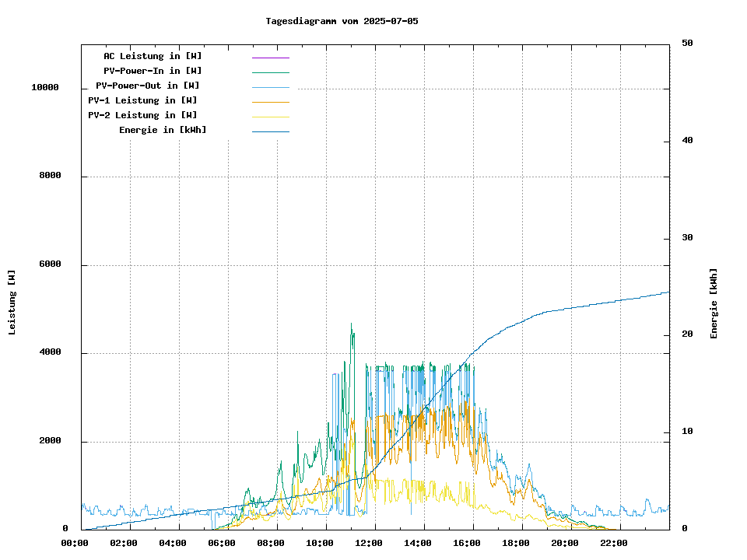Click the yellow PV-2 Leistung legend line sample
This screenshot has width=747, height=560.
(x=270, y=116)
